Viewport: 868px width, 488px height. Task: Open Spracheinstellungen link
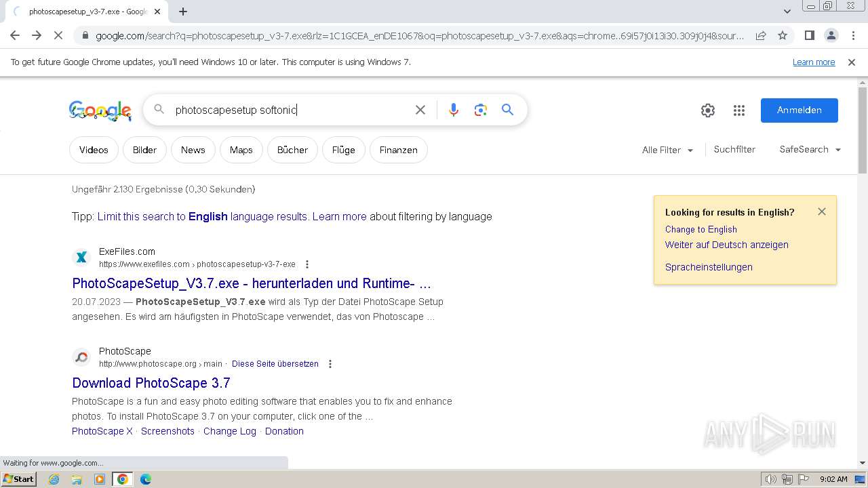point(709,267)
